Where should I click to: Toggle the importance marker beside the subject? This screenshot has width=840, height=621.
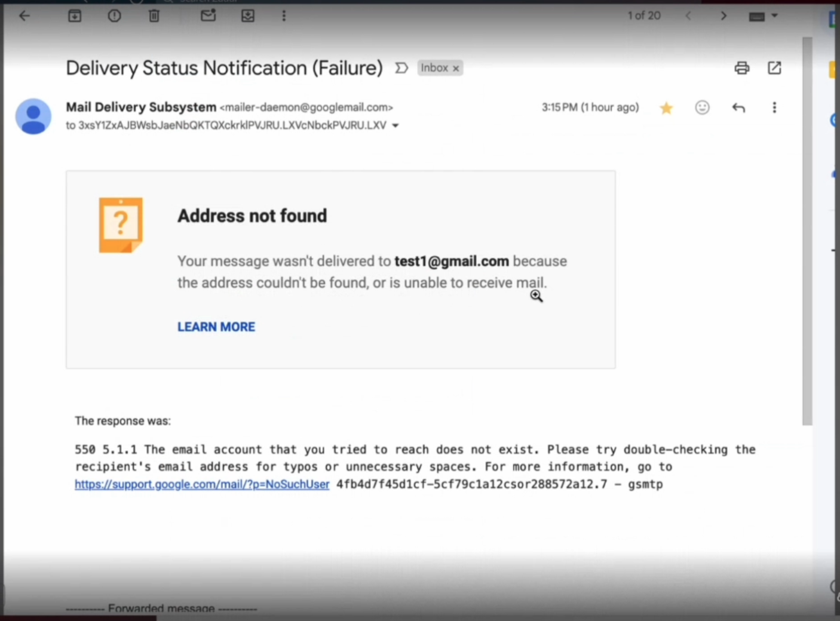coord(401,68)
